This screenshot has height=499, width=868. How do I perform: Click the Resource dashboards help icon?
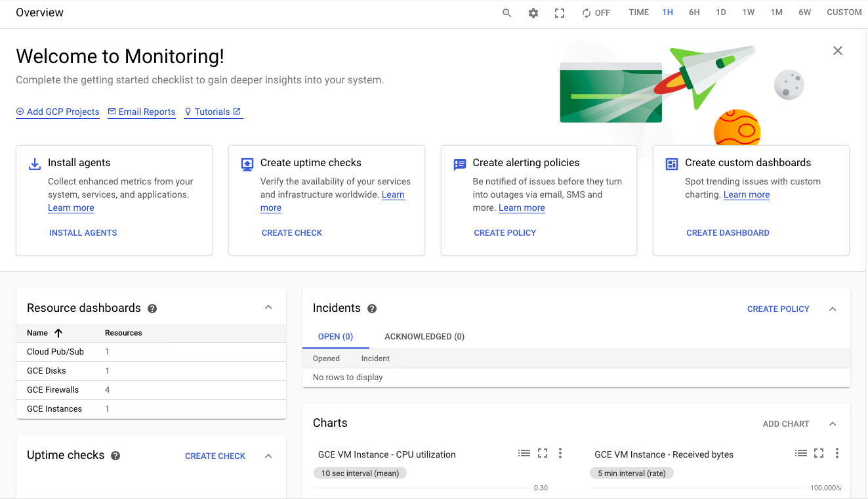pyautogui.click(x=152, y=309)
